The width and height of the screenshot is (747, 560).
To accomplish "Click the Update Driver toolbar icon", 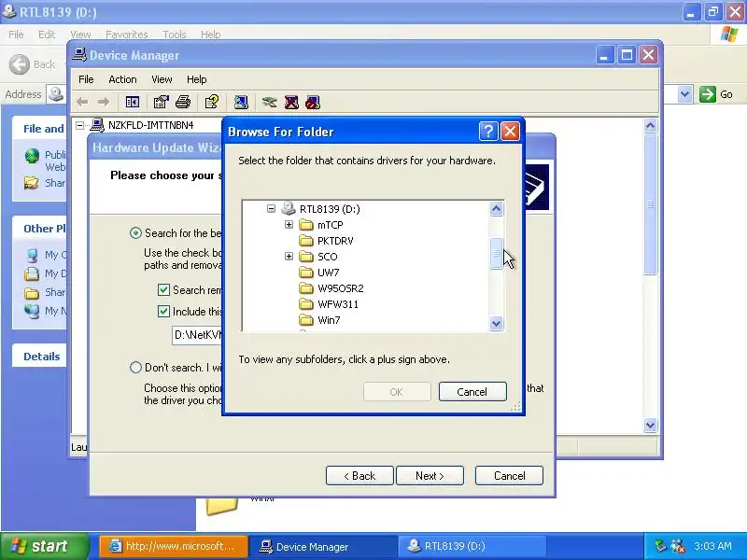I will (269, 102).
